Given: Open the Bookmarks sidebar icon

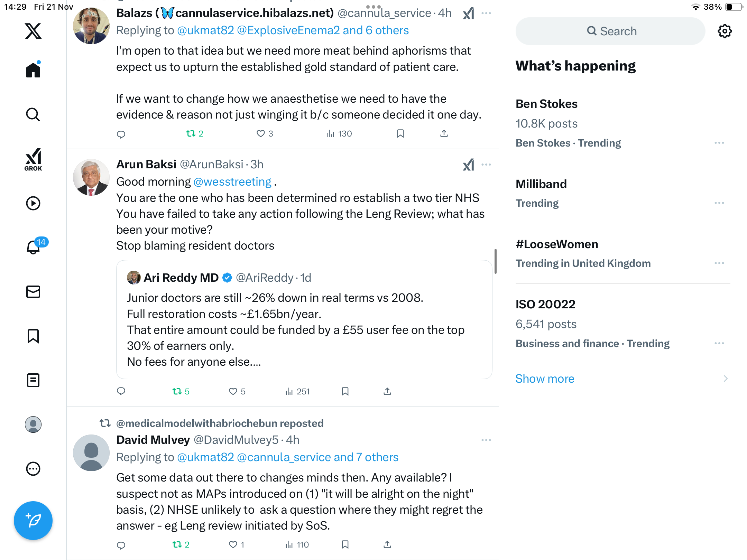Looking at the screenshot, I should [33, 336].
